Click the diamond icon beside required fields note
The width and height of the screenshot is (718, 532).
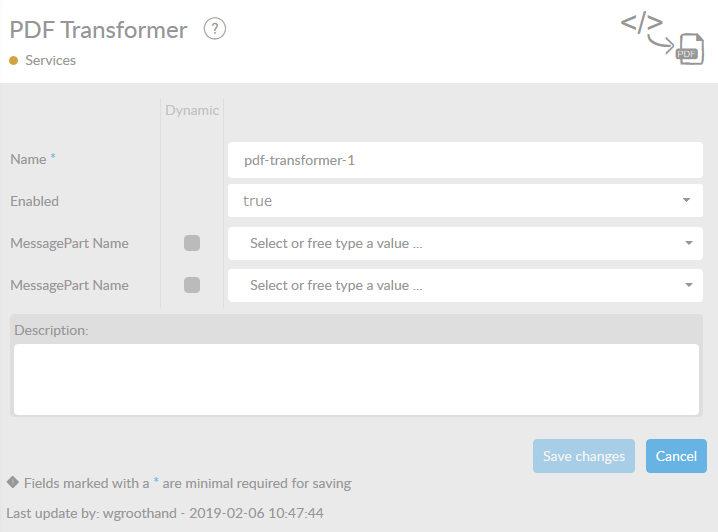(x=13, y=482)
